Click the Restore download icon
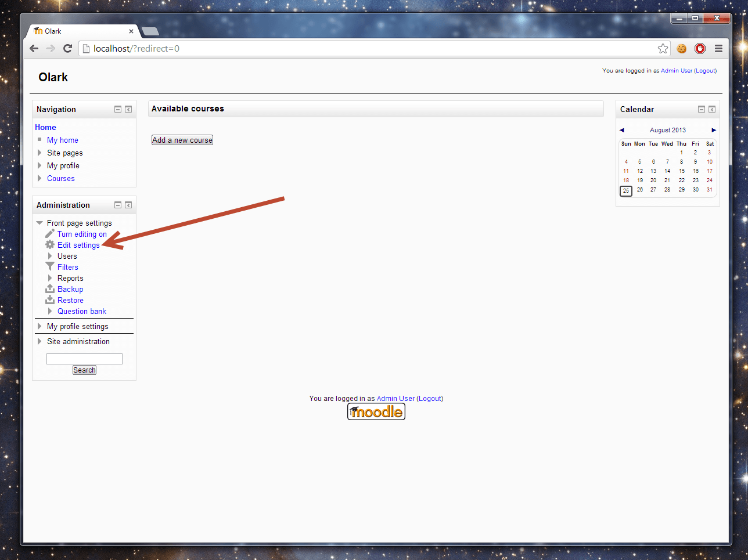The width and height of the screenshot is (748, 560). click(x=50, y=300)
